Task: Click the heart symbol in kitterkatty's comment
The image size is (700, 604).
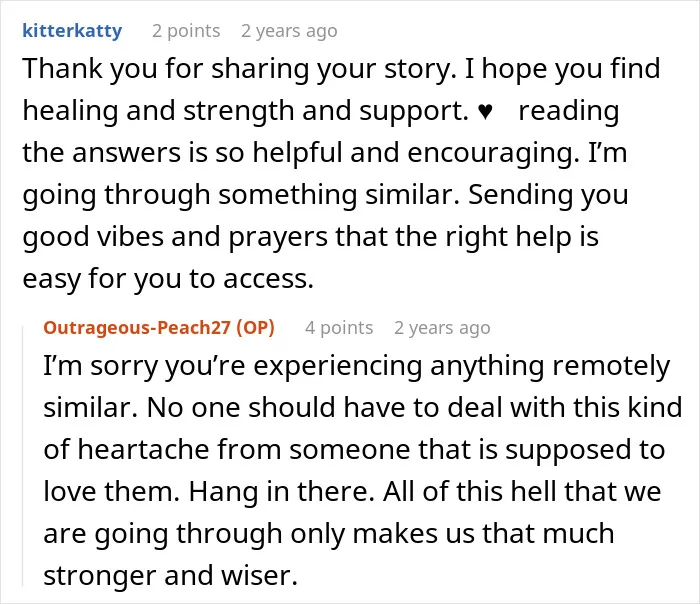Action: [485, 111]
